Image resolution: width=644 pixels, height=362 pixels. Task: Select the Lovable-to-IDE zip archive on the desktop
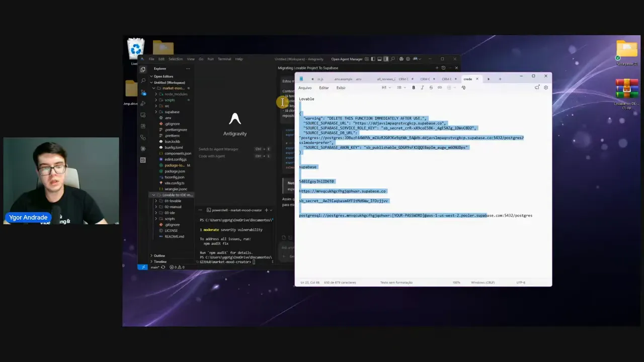[626, 95]
